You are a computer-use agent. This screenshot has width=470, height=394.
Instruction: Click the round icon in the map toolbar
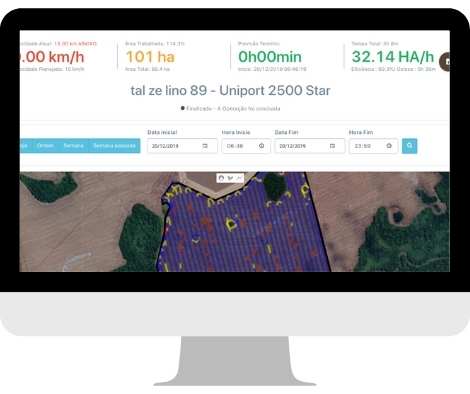pyautogui.click(x=221, y=178)
